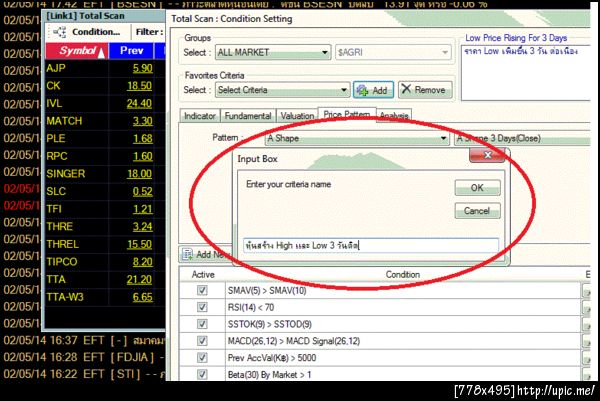Click edit icon for SMAV(5) > SMAV(10) row
Viewport: 600px width, 401px height.
(586, 291)
